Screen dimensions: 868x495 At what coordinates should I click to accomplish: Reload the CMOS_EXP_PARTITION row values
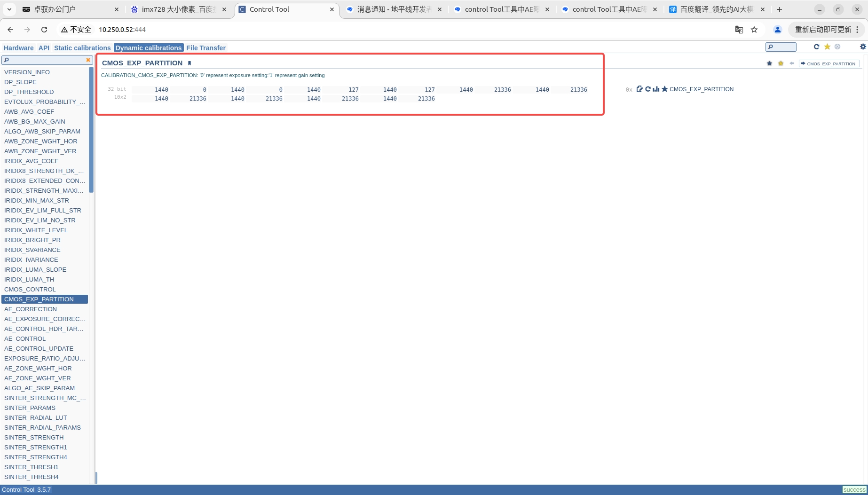pos(648,89)
